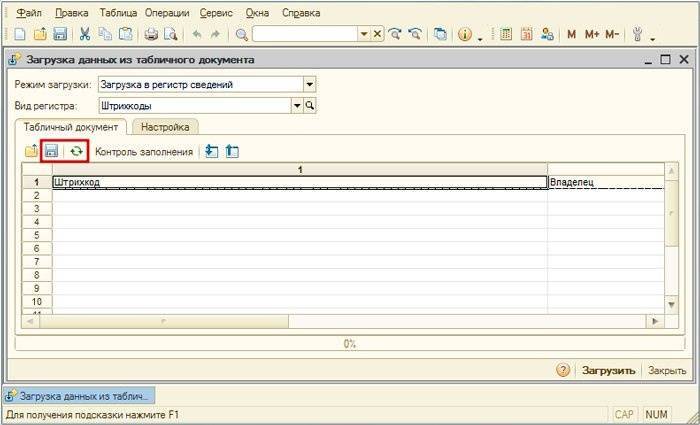
Task: Click the green refresh arrows icon
Action: (77, 152)
